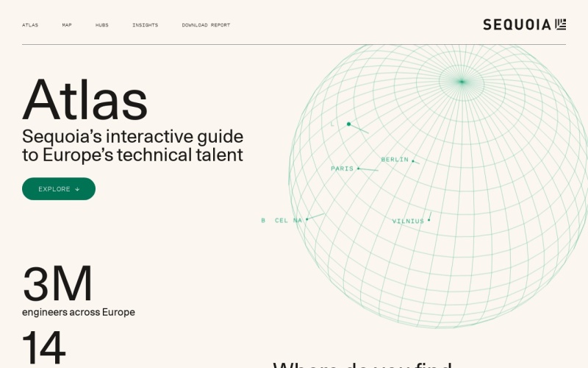
Task: Open the Insights navigation item
Action: pyautogui.click(x=145, y=25)
